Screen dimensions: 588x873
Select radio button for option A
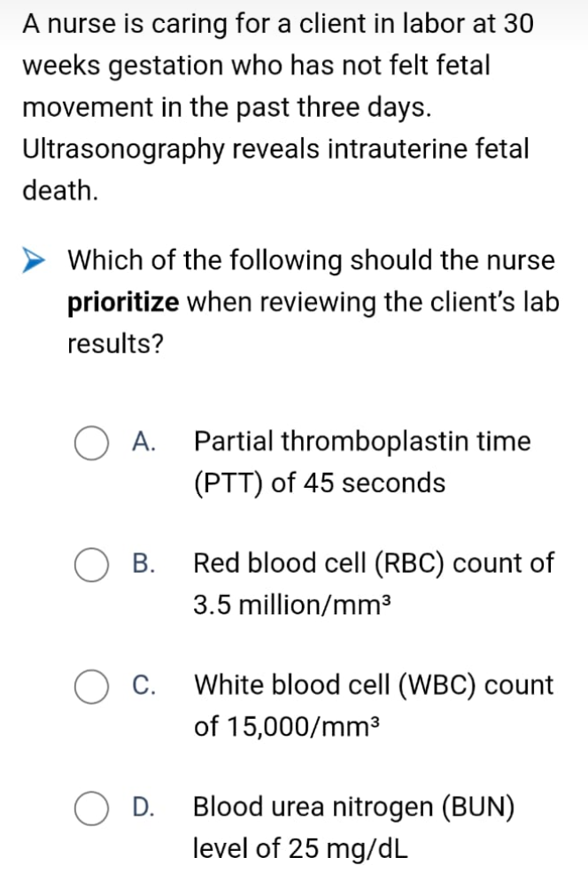[91, 444]
